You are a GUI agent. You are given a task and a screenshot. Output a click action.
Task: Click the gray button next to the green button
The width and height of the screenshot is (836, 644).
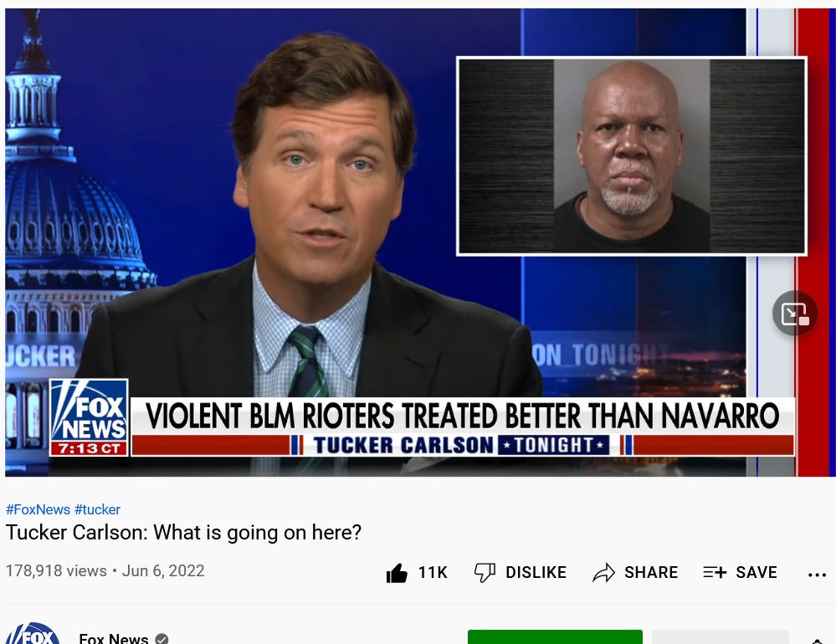click(721, 636)
